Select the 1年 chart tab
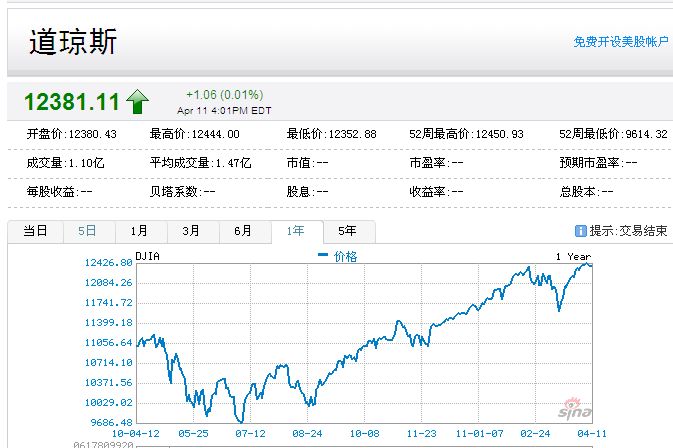The height and width of the screenshot is (448, 673). click(296, 231)
